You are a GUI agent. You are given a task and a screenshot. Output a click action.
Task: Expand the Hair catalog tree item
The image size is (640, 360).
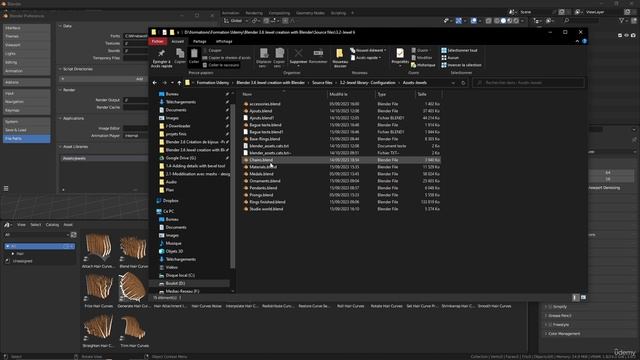coord(13,254)
